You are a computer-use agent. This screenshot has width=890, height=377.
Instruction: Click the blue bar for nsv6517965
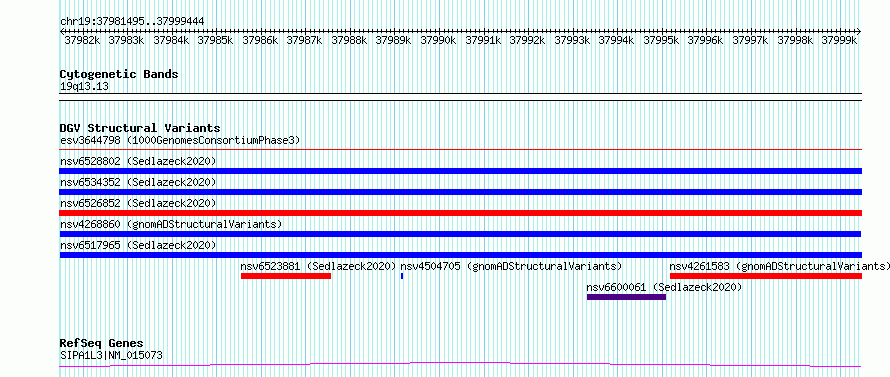tap(460, 255)
